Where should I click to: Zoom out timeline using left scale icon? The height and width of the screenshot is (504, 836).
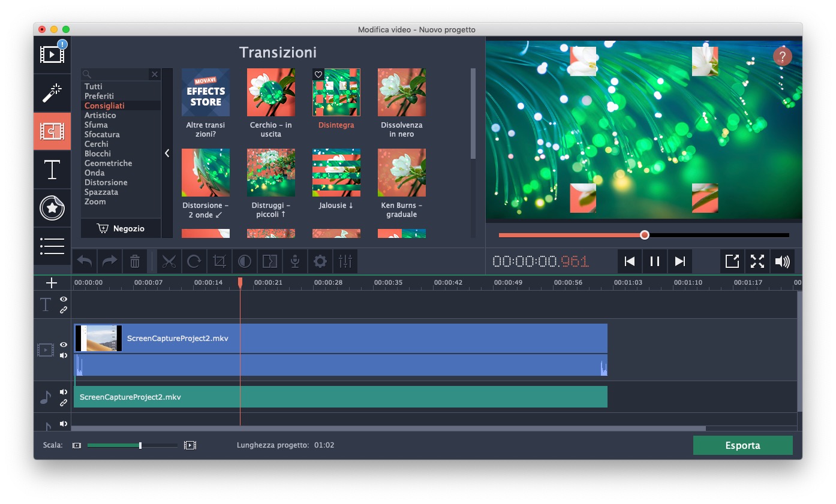pyautogui.click(x=77, y=445)
